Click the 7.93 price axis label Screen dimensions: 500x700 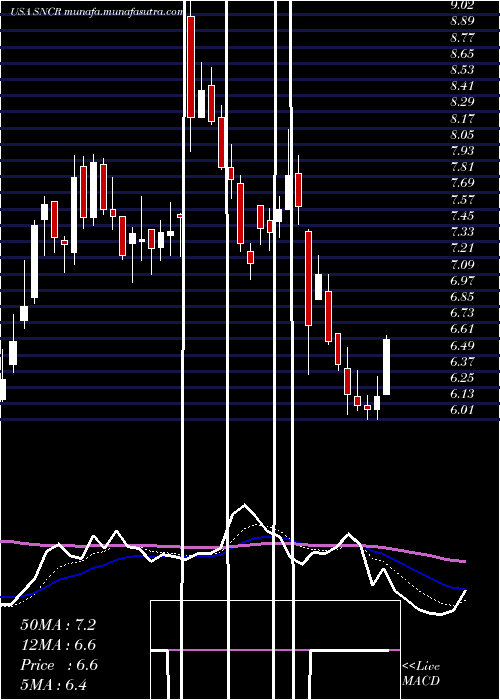[x=462, y=151]
